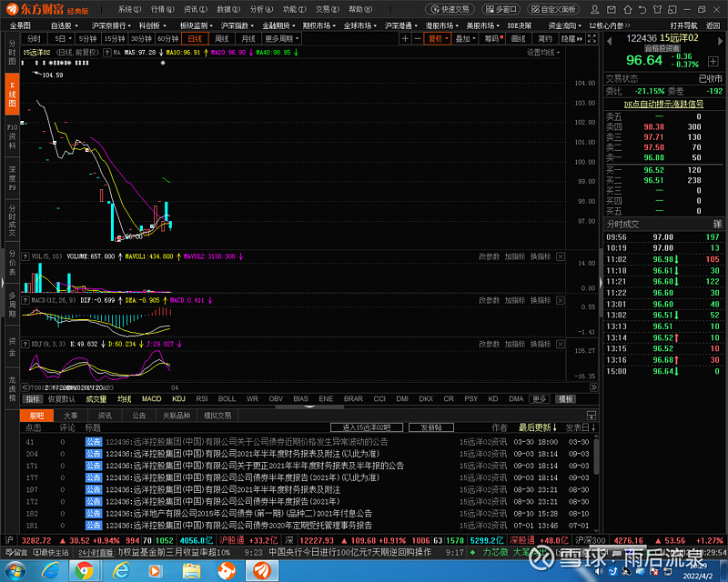The image size is (728, 582).
Task: Click the 发新帖 new post button
Action: pos(430,427)
